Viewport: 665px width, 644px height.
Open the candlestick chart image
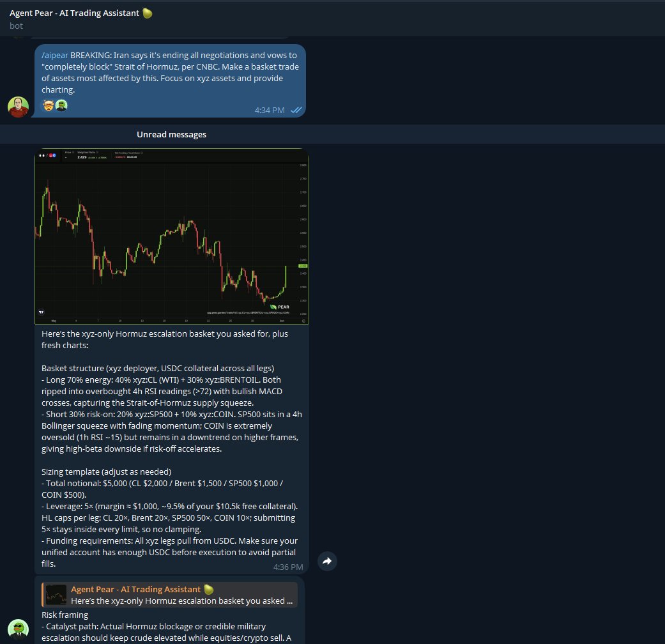pos(172,236)
